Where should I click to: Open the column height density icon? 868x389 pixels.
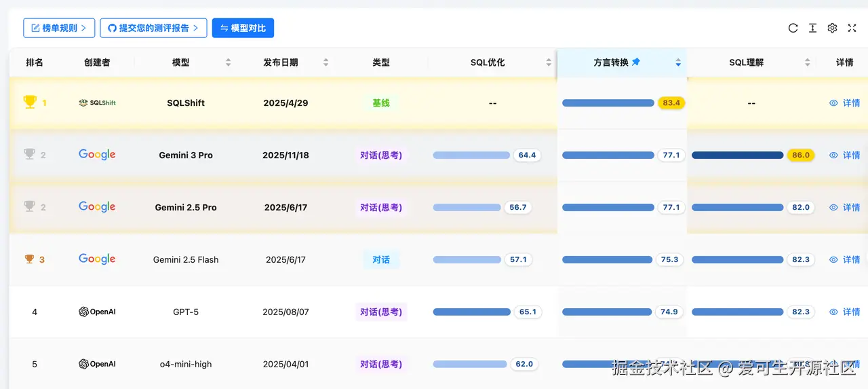coord(812,28)
